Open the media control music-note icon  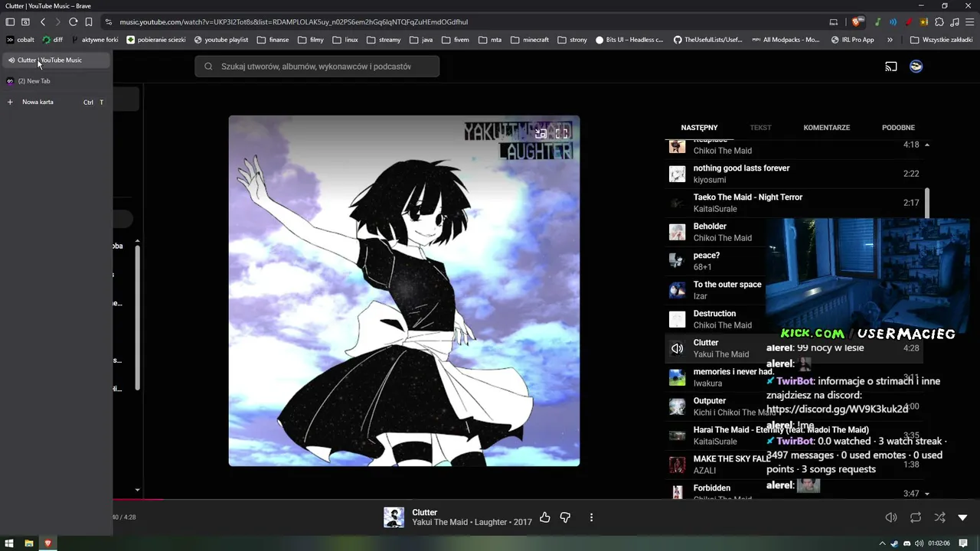954,22
